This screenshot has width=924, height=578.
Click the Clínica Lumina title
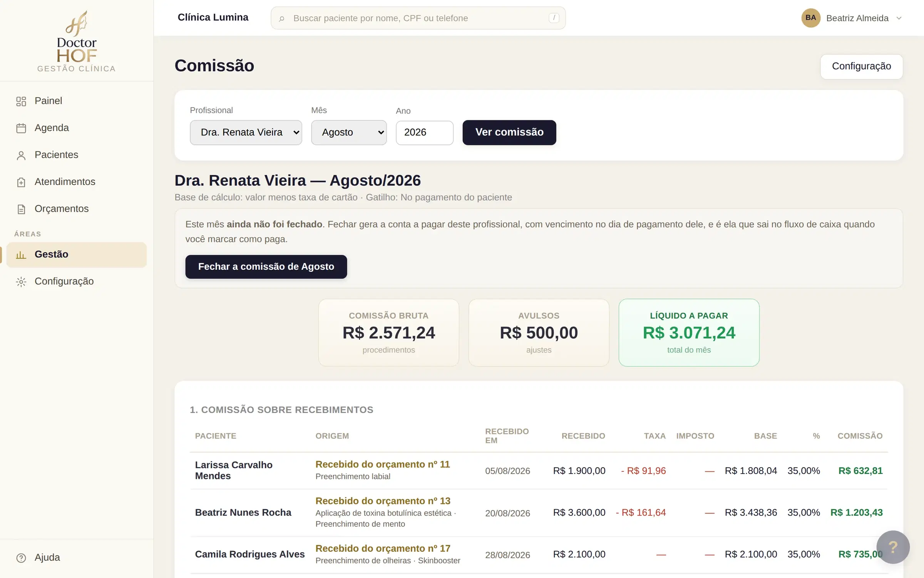[213, 17]
